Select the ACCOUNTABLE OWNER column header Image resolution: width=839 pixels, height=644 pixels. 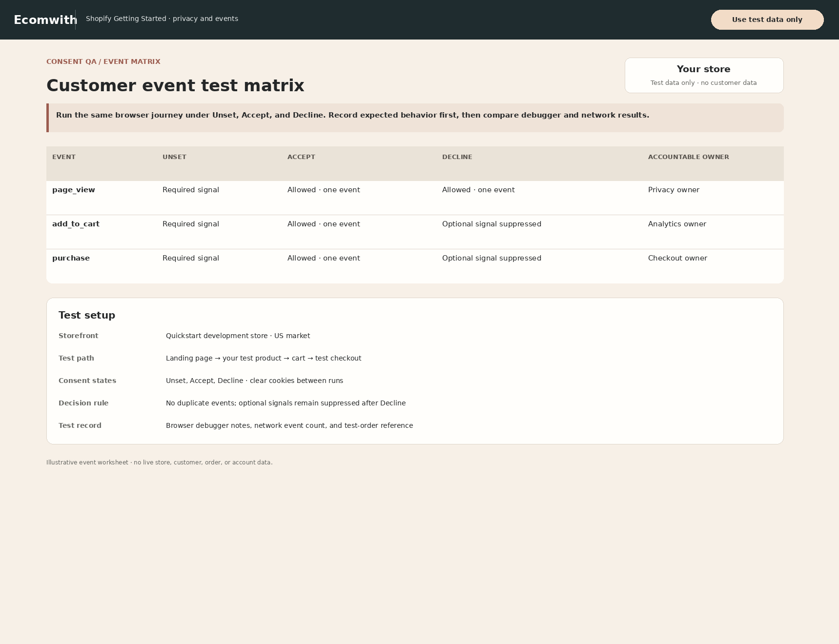pos(689,157)
